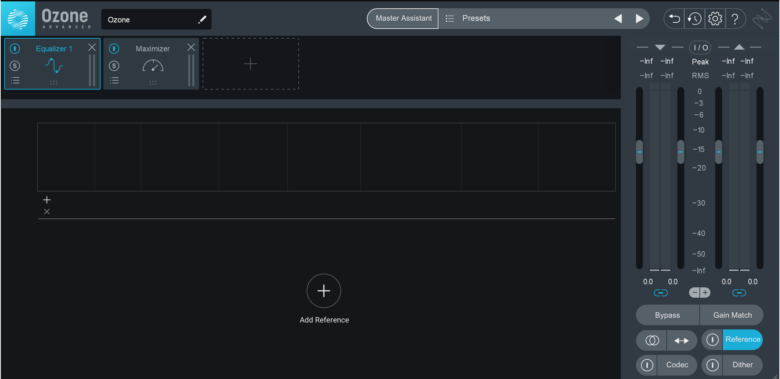Solo the Equalizer 1 module
The height and width of the screenshot is (379, 780).
15,66
